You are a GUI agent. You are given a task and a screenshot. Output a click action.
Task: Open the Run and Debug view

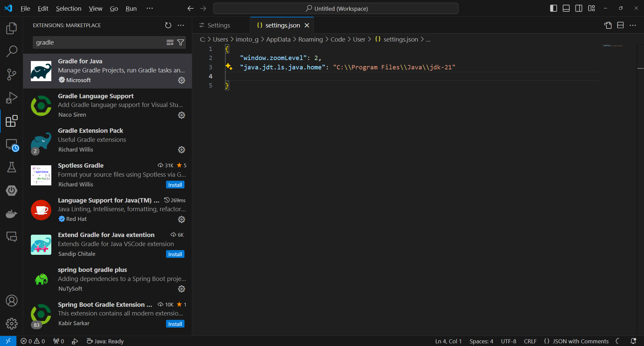pos(11,98)
